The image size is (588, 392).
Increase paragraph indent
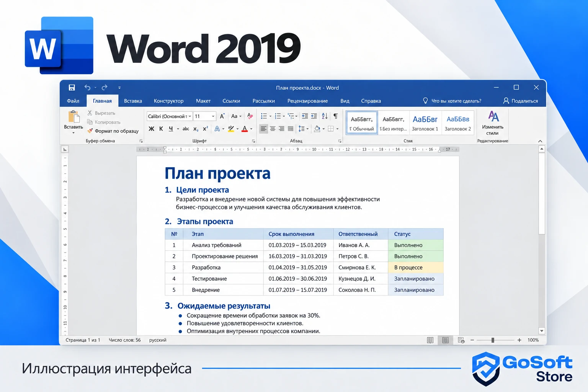(314, 116)
